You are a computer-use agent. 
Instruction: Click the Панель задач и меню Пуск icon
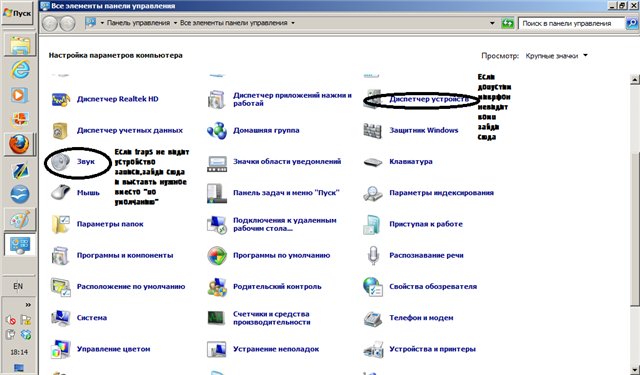click(x=217, y=193)
